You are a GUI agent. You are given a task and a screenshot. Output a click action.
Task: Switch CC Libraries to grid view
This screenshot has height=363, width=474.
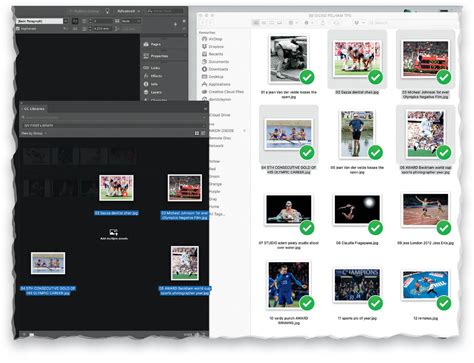click(x=197, y=133)
